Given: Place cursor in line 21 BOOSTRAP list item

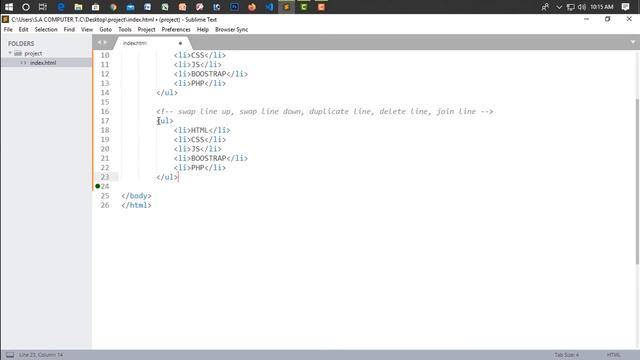Looking at the screenshot, I should click(211, 158).
